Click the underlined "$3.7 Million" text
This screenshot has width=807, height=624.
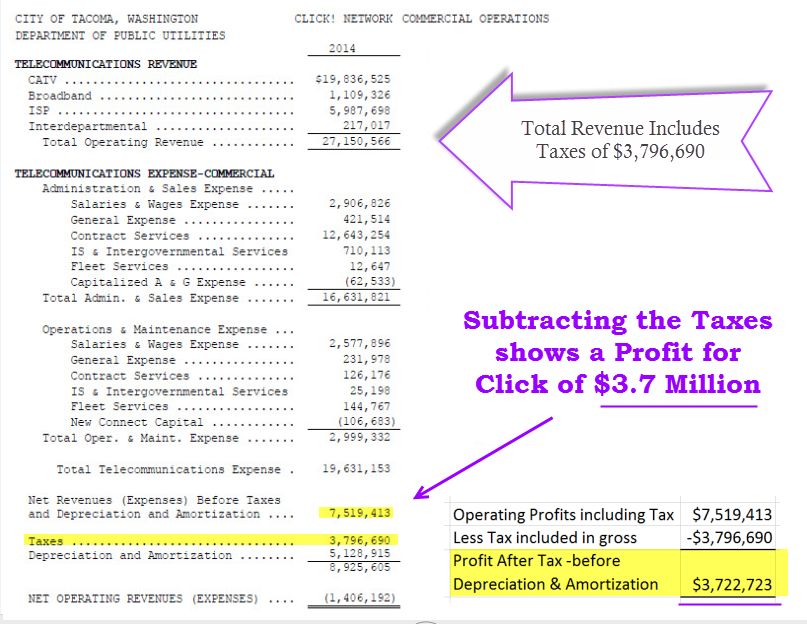pyautogui.click(x=679, y=384)
